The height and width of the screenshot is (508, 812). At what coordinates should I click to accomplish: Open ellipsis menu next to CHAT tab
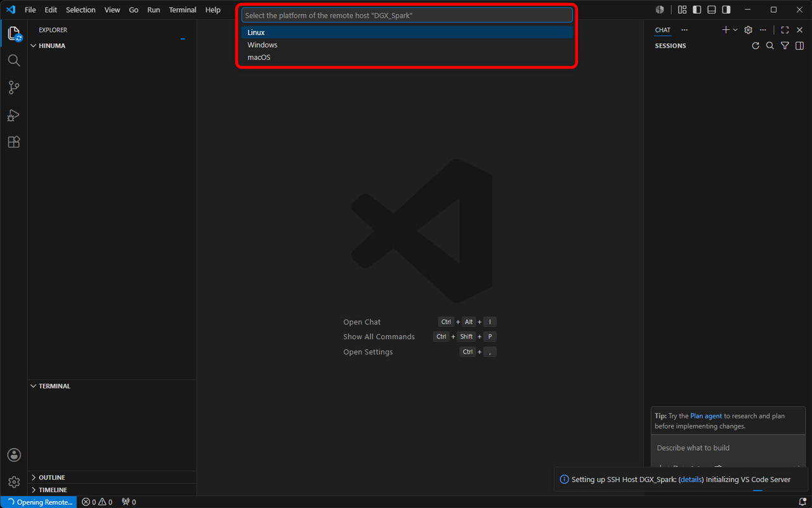(x=684, y=30)
